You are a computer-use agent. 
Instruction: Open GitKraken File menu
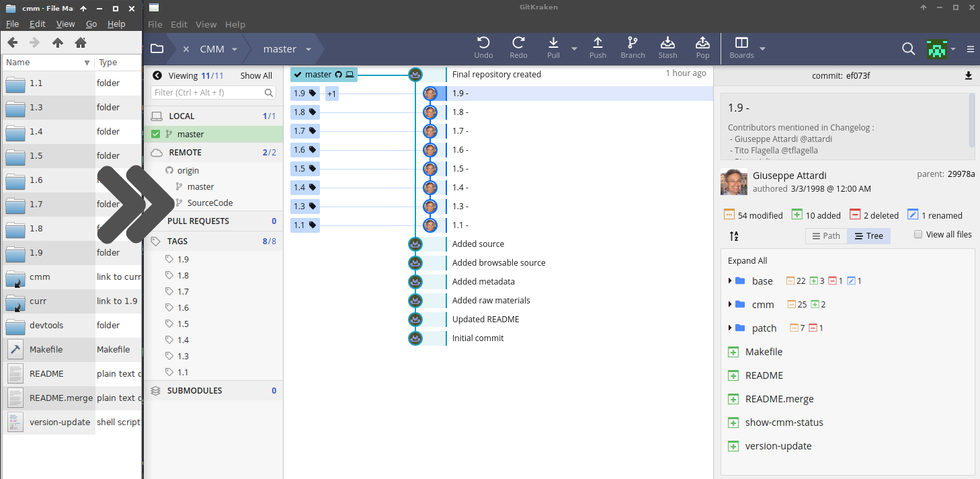coord(155,24)
